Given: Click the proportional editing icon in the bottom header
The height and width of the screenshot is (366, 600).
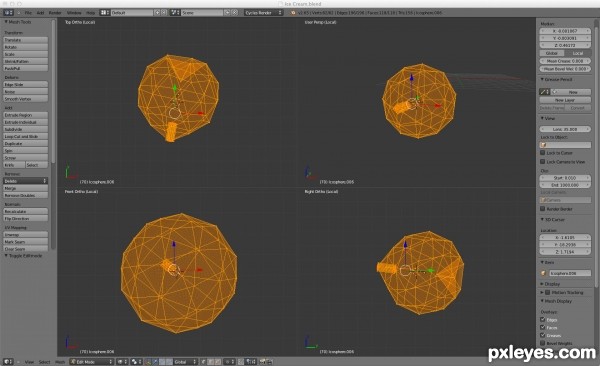Looking at the screenshot, I should click(x=229, y=361).
